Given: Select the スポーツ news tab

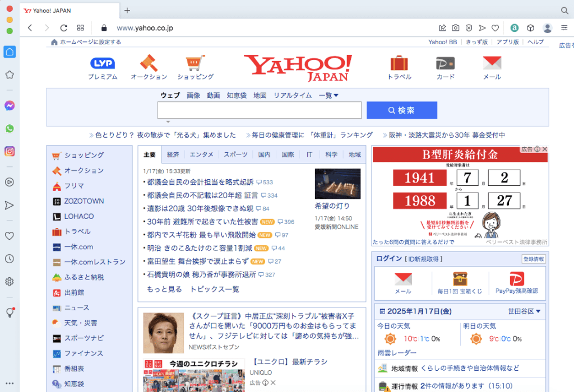Looking at the screenshot, I should click(236, 155).
